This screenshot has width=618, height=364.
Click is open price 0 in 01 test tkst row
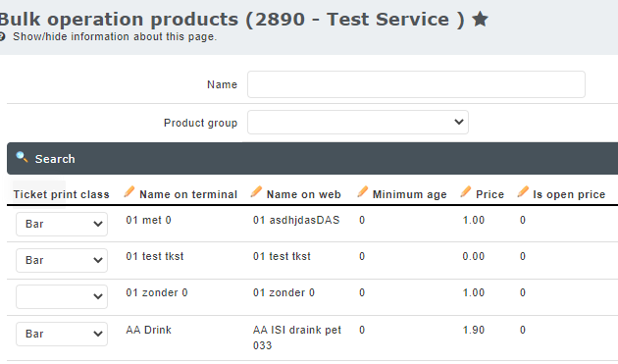[523, 256]
